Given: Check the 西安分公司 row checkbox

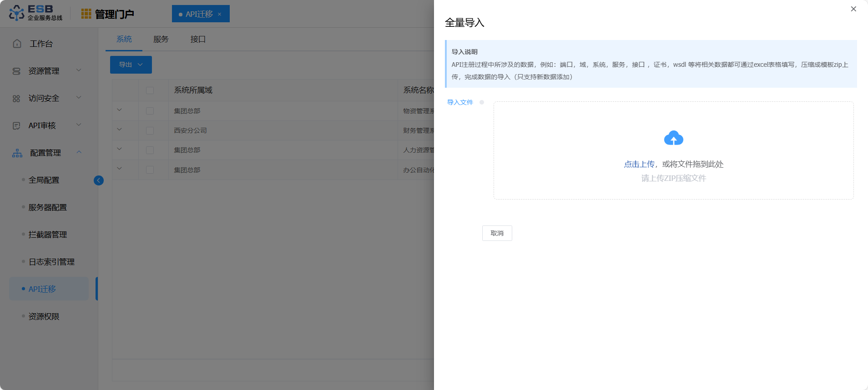Looking at the screenshot, I should tap(150, 130).
